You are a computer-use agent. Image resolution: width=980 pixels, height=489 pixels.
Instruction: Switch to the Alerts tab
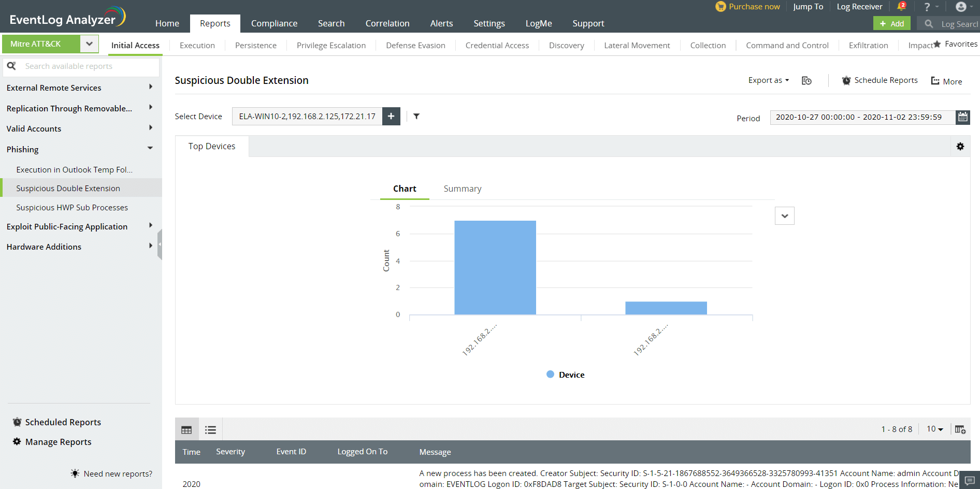tap(441, 23)
